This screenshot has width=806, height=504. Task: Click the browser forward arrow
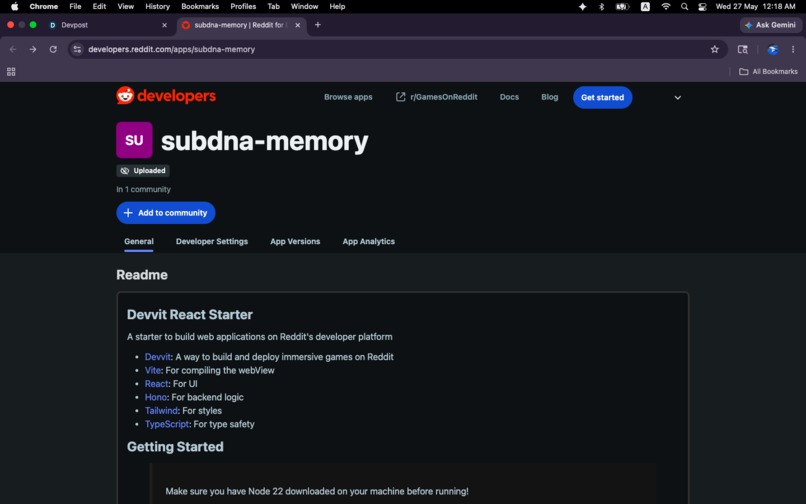coord(33,49)
